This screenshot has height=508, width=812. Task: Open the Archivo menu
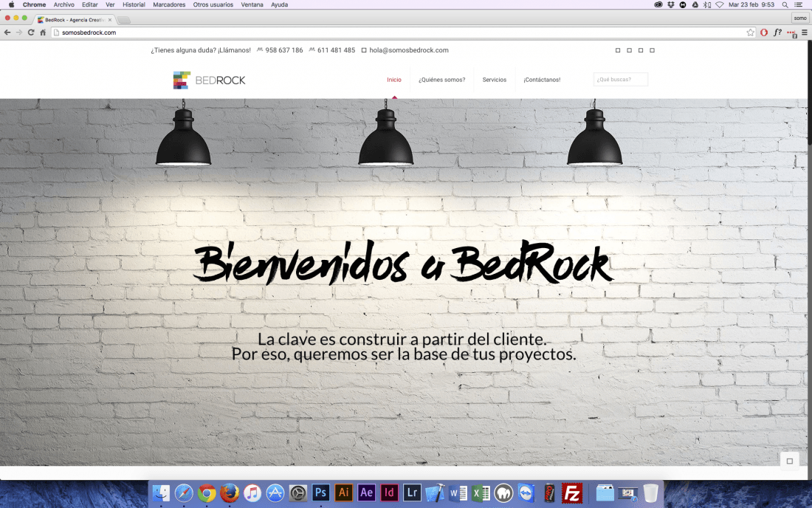64,4
